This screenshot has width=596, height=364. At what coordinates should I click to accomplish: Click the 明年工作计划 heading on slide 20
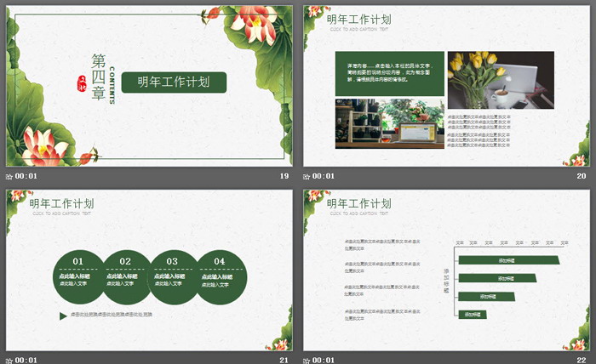[358, 19]
